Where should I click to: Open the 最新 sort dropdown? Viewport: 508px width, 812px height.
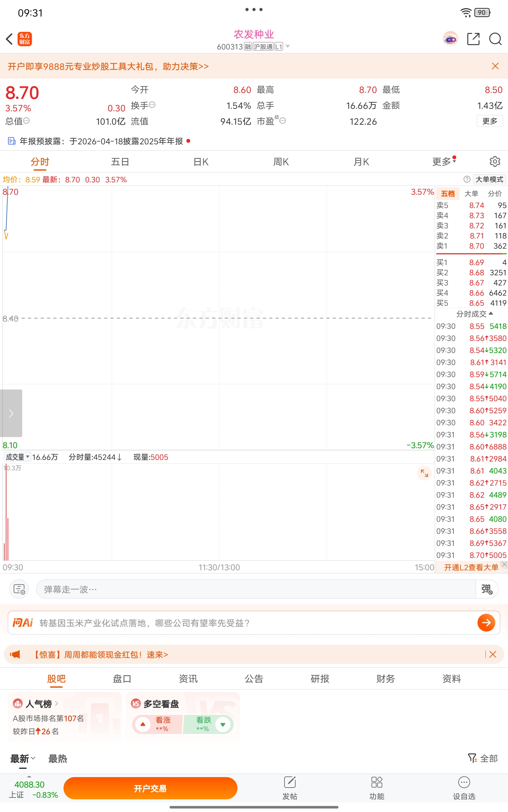pyautogui.click(x=23, y=758)
